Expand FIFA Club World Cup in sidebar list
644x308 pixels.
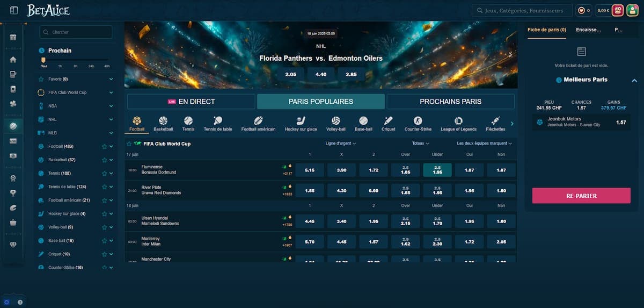coord(111,92)
